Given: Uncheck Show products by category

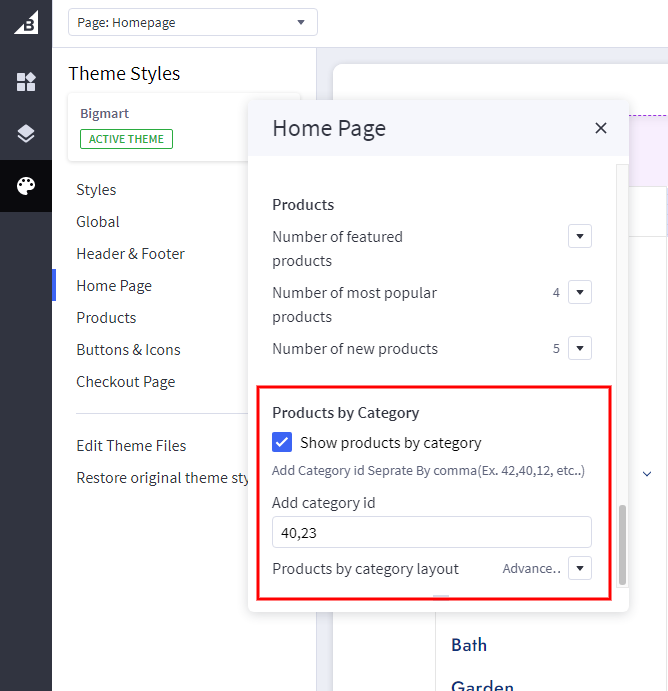Looking at the screenshot, I should (283, 442).
